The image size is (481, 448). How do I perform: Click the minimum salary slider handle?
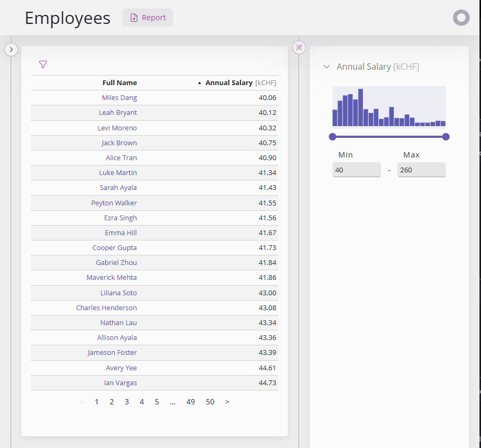pos(333,137)
